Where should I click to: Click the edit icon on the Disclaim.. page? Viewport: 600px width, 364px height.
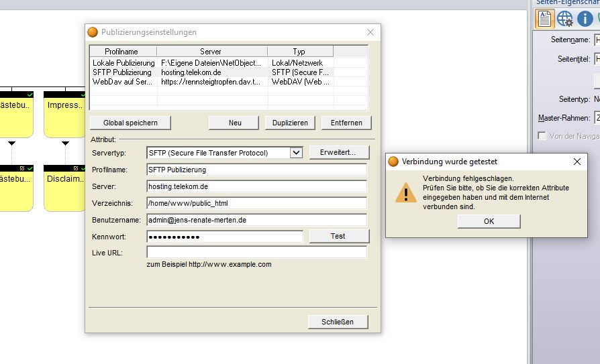click(x=76, y=168)
